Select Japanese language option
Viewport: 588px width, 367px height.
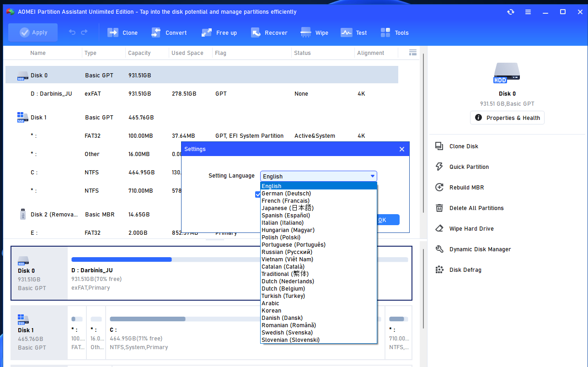(x=319, y=208)
